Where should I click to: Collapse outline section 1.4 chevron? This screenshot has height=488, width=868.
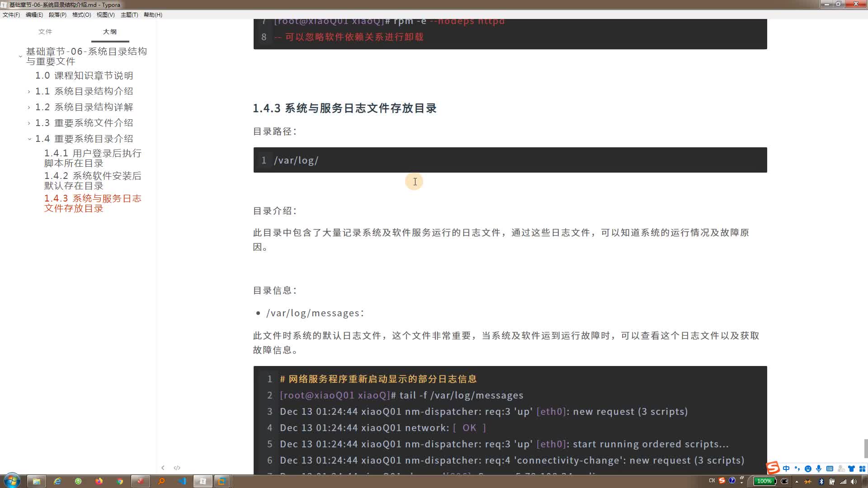pos(29,139)
